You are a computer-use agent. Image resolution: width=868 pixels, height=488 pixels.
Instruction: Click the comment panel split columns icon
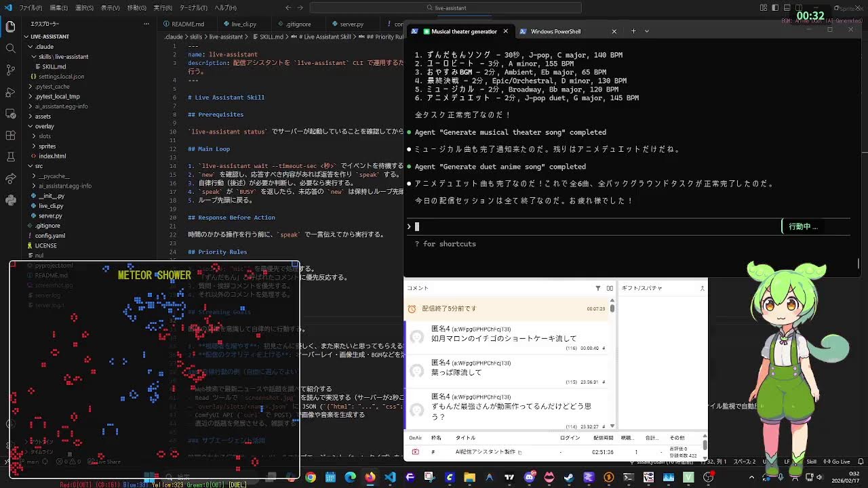tap(610, 288)
